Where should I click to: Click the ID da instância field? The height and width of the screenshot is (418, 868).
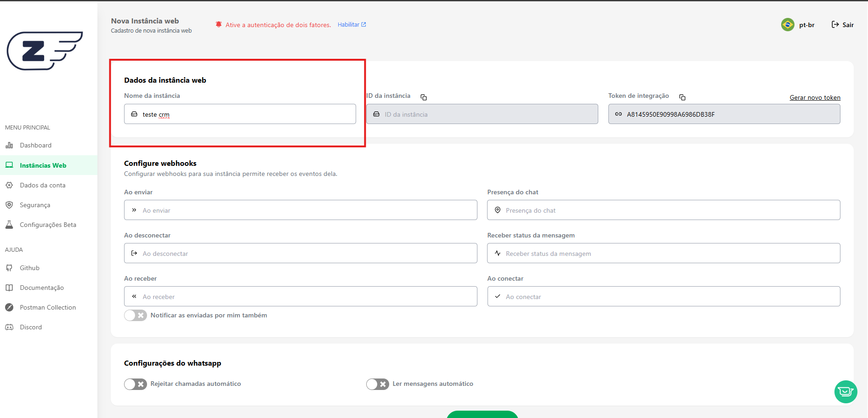482,114
